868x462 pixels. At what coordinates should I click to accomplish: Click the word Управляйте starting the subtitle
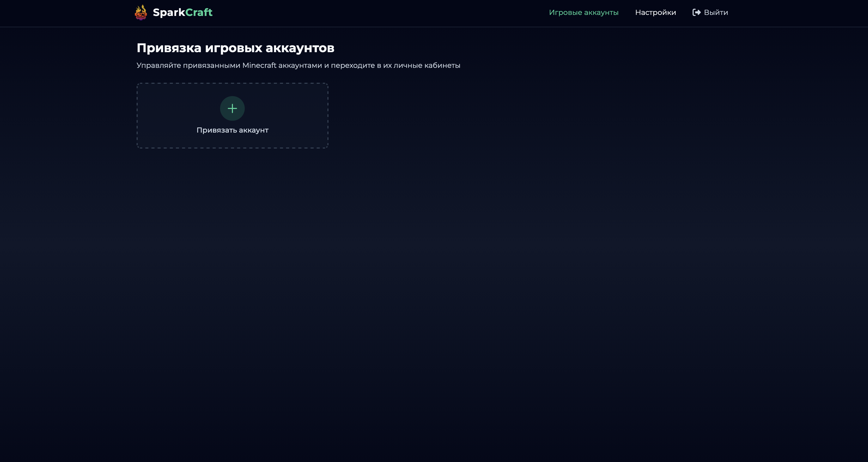pos(158,66)
